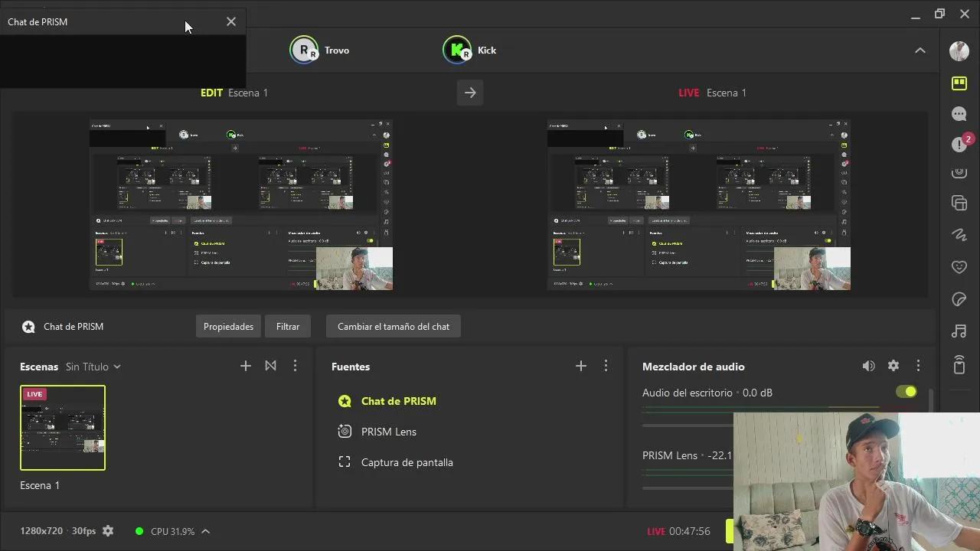Add a new source with plus icon
This screenshot has height=551, width=980.
(580, 367)
